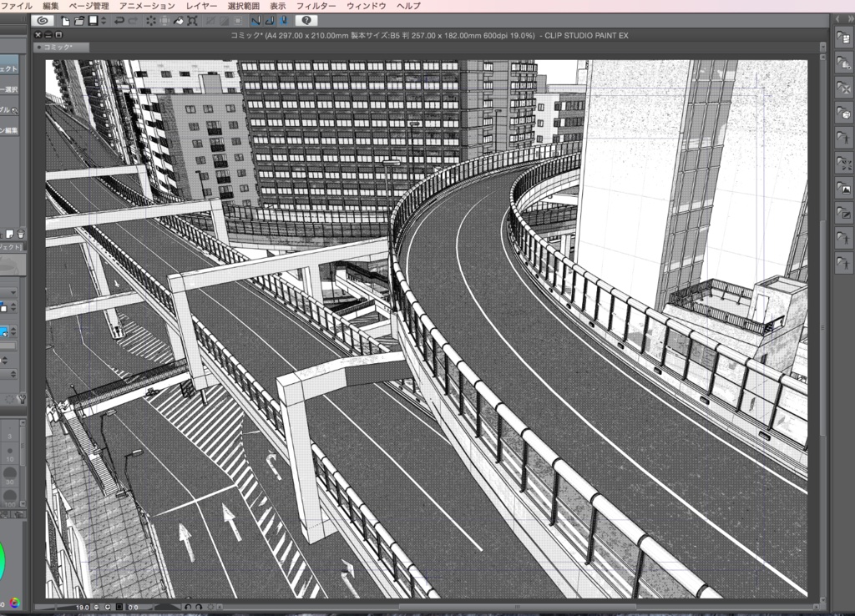Open the レイヤー menu
Screen dimensions: 855x616
click(201, 6)
